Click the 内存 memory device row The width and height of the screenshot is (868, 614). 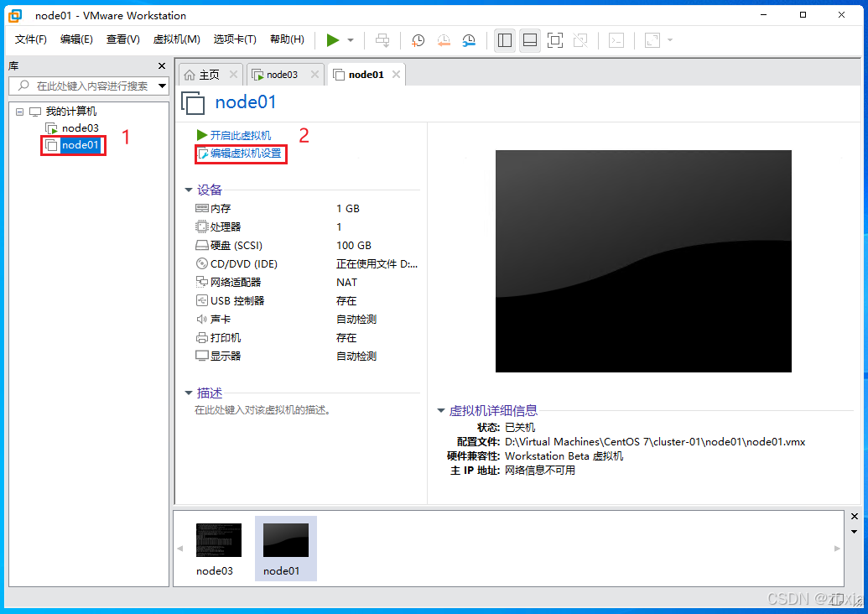(x=307, y=209)
